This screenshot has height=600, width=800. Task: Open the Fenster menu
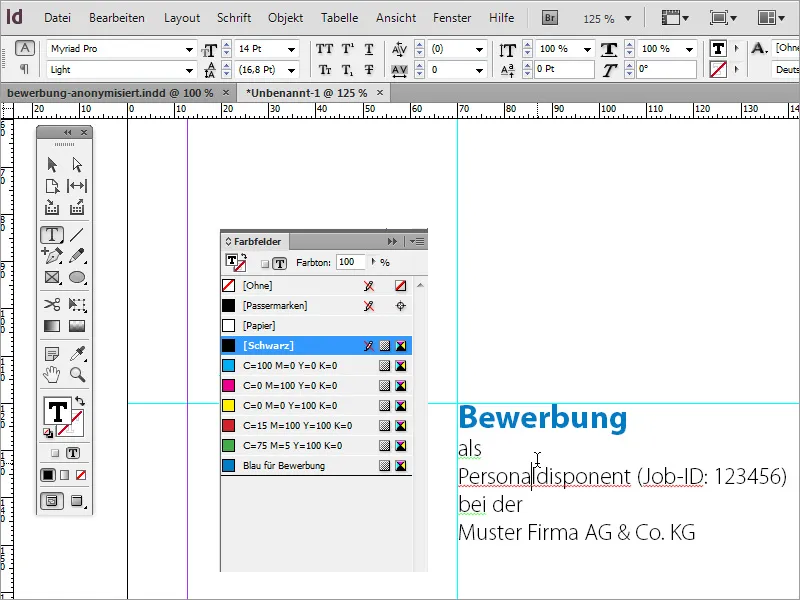tap(452, 17)
